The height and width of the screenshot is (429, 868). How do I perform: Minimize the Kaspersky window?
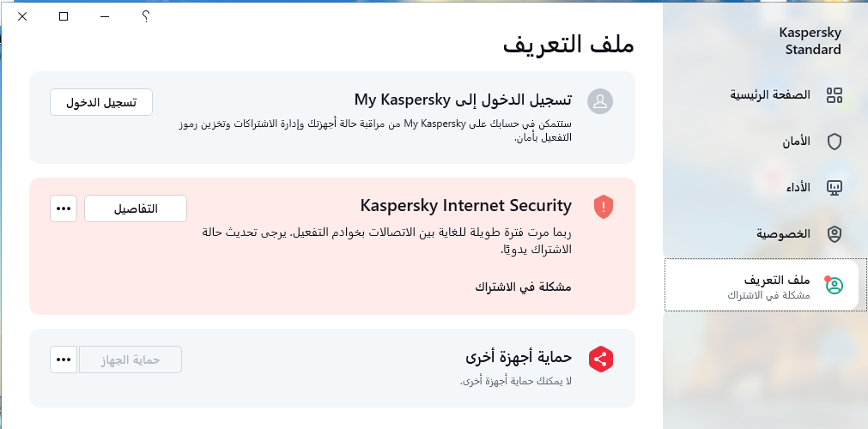click(x=105, y=16)
